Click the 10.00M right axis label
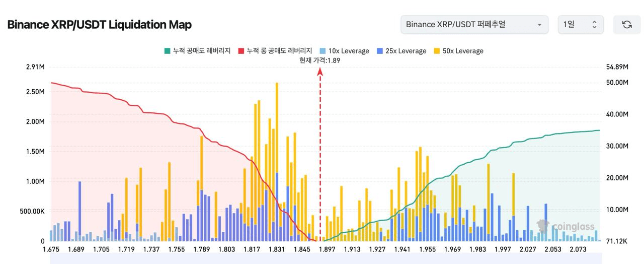 [x=617, y=210]
